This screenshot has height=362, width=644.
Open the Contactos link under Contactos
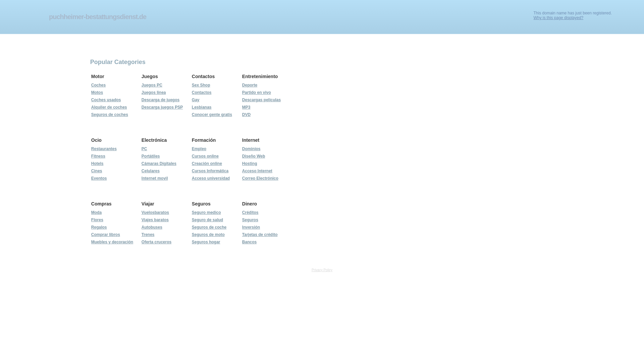click(x=202, y=93)
